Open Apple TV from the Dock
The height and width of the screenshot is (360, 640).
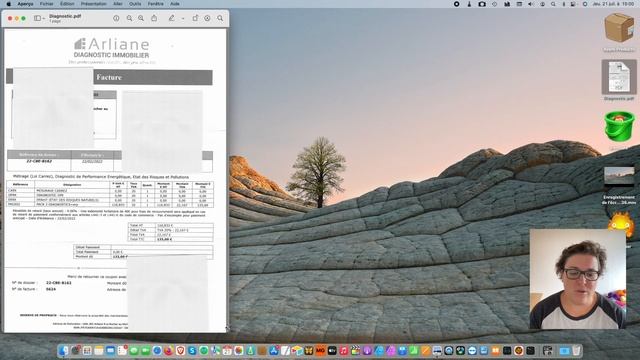tap(332, 351)
